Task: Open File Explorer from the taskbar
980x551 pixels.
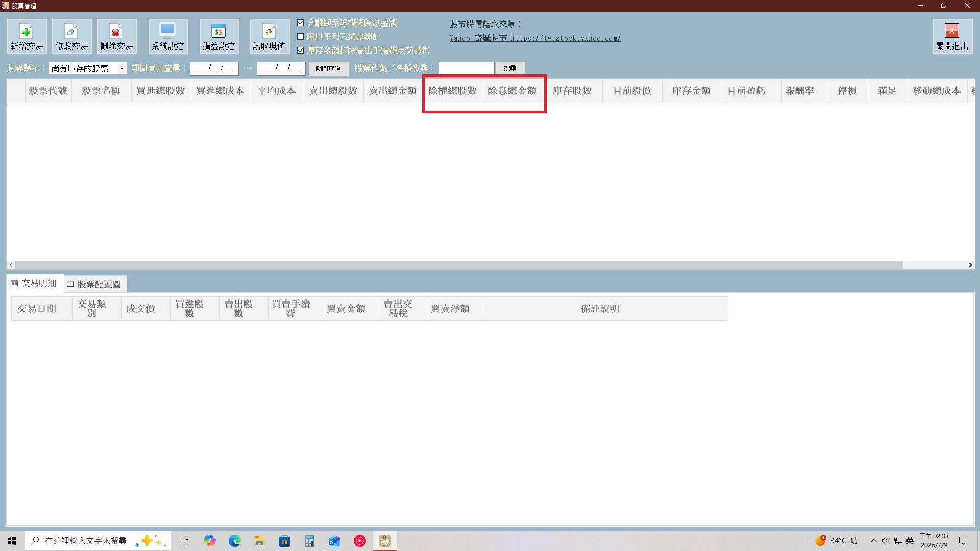Action: 260,541
